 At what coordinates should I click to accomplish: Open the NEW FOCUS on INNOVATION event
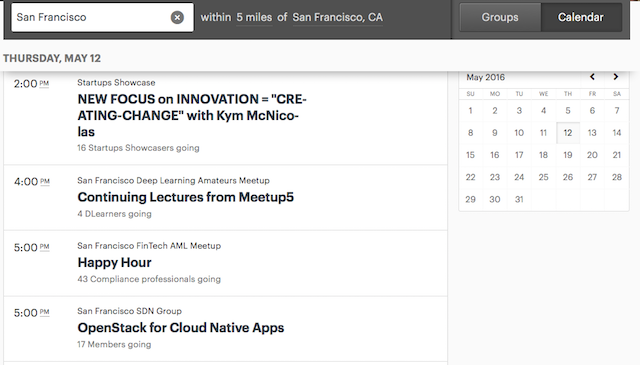click(x=192, y=116)
